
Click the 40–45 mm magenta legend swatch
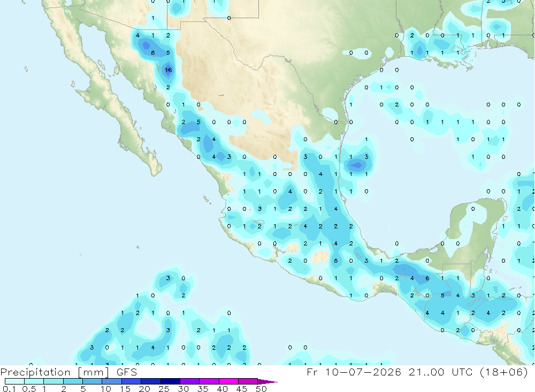click(x=228, y=381)
